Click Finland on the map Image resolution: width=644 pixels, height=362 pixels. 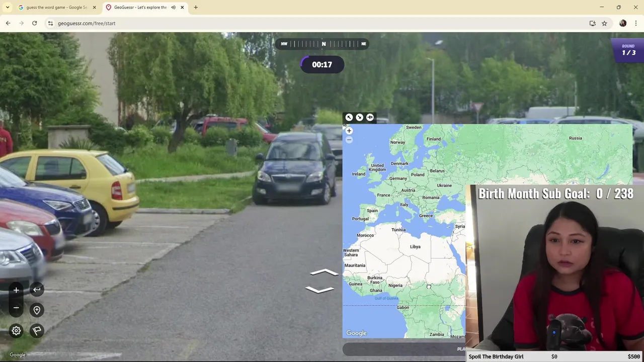coord(433,139)
